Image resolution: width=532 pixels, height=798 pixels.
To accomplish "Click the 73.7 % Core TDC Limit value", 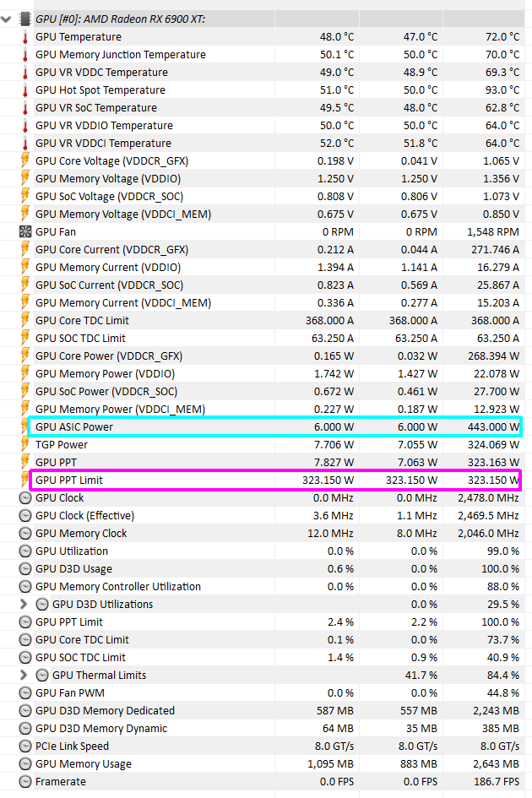I will point(503,640).
